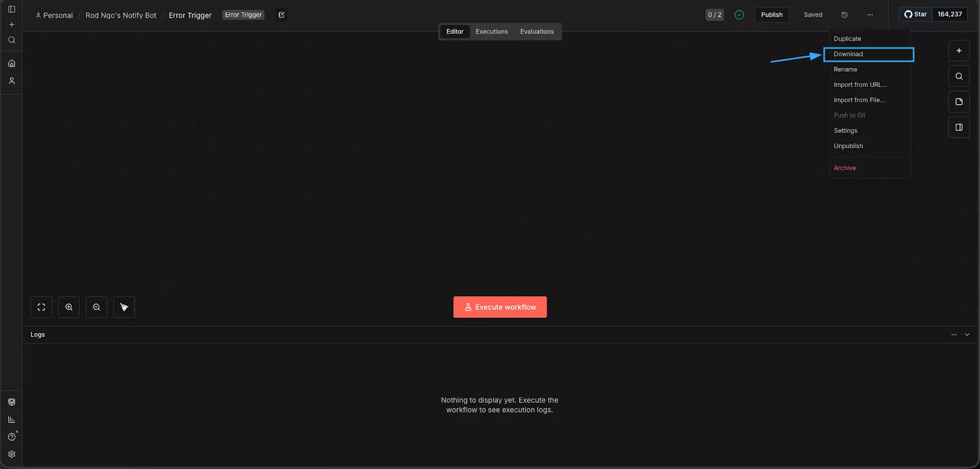Select Push to Git menu entry
Image resolution: width=980 pixels, height=469 pixels.
[870, 115]
